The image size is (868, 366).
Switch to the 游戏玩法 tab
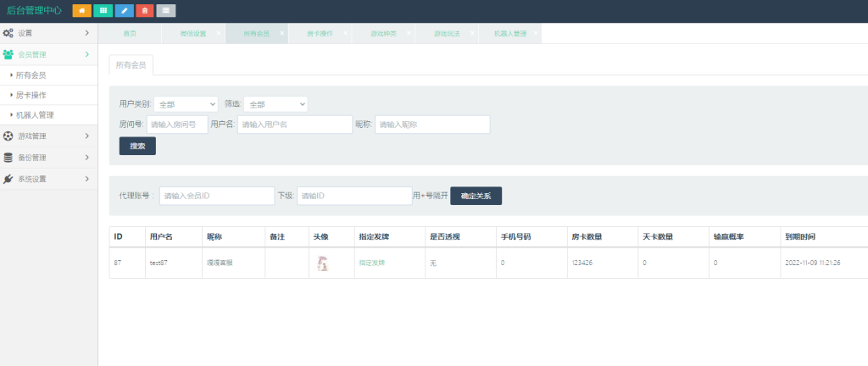(x=447, y=34)
